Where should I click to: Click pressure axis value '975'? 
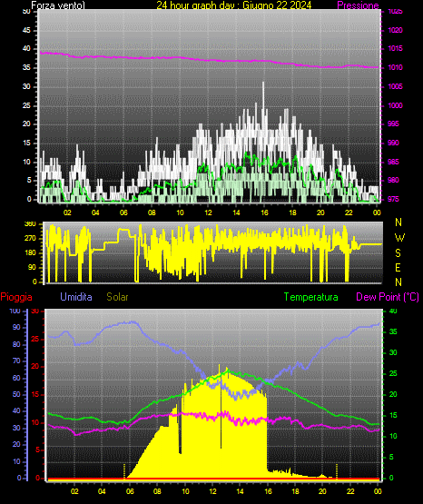click(x=393, y=199)
